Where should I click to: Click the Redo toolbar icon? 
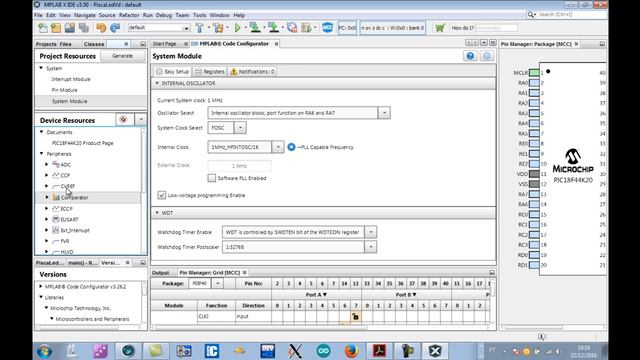pyautogui.click(x=115, y=28)
